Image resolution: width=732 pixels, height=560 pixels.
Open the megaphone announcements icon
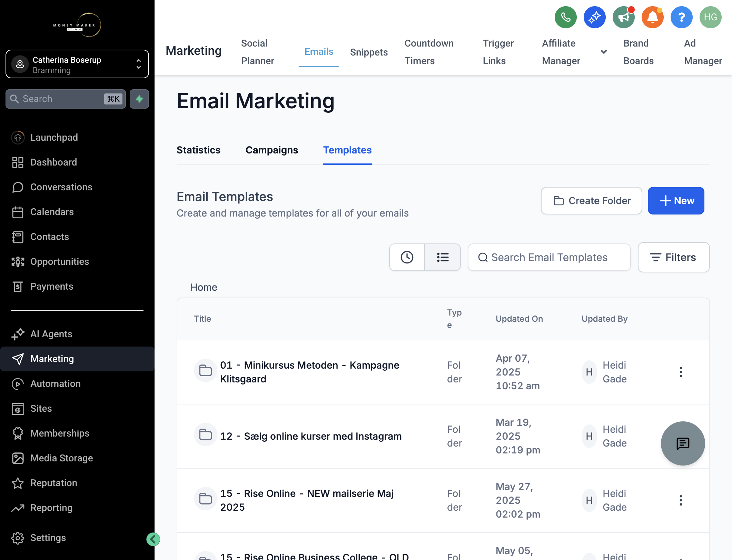coord(623,17)
